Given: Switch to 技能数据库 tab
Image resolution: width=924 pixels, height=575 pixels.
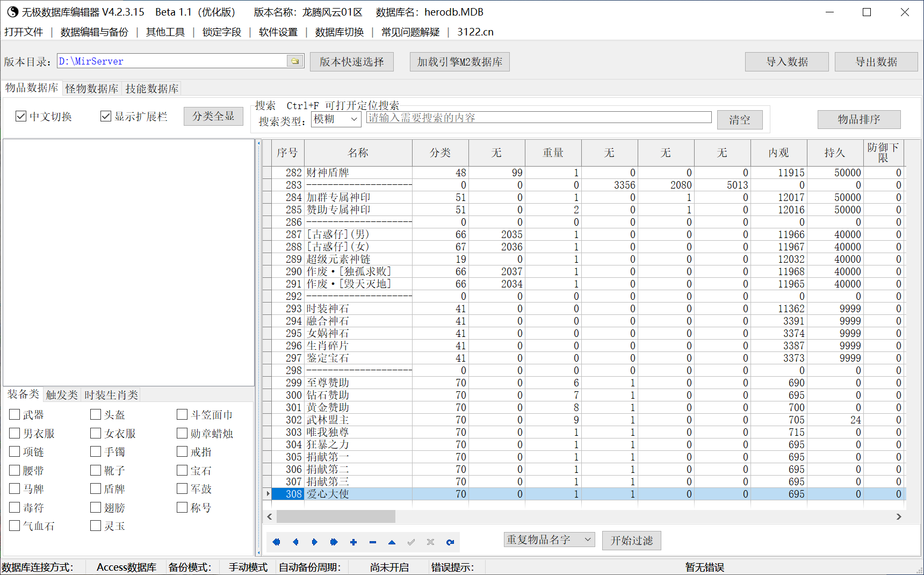Looking at the screenshot, I should (x=152, y=88).
